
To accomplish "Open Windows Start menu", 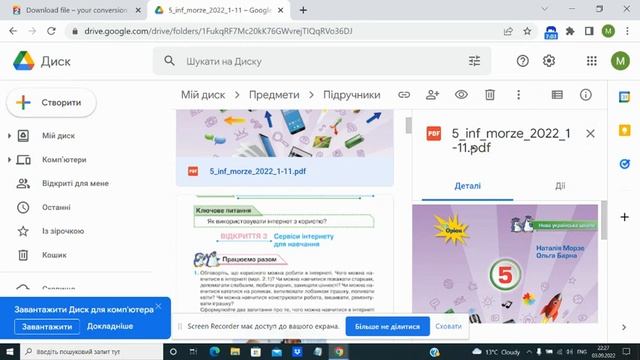I will (x=10, y=351).
